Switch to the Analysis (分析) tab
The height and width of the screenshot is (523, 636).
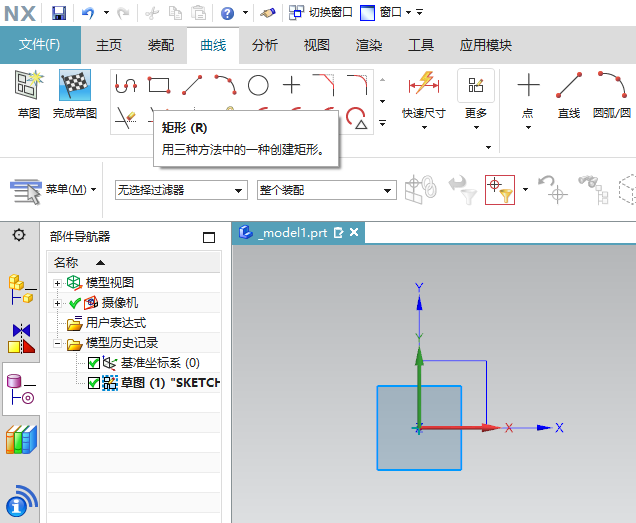[264, 45]
